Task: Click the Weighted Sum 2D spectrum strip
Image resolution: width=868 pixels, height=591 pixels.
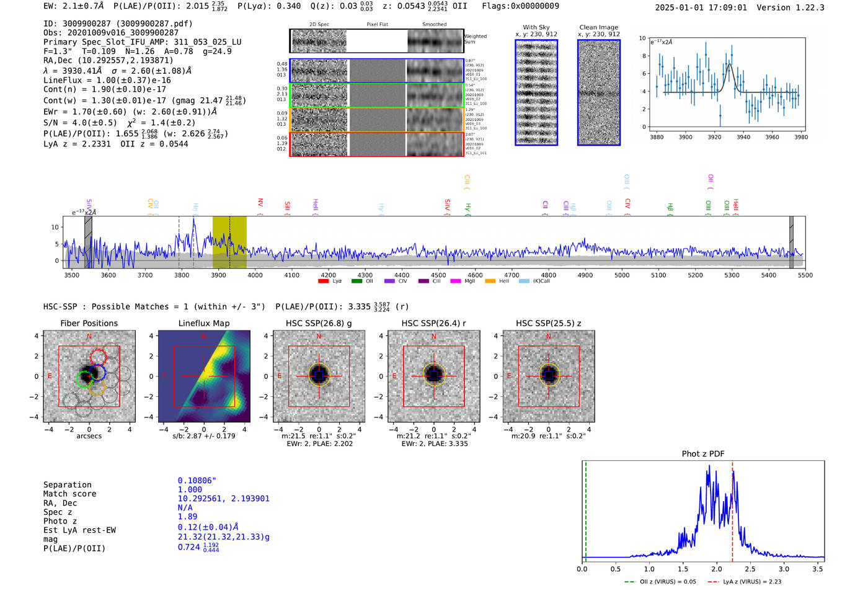Action: point(376,41)
